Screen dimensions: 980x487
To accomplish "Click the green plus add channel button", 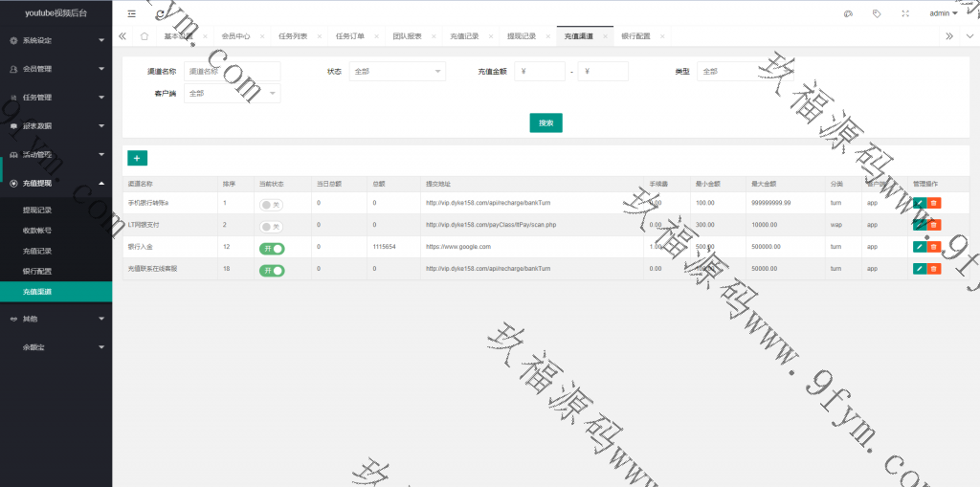I will pyautogui.click(x=137, y=158).
